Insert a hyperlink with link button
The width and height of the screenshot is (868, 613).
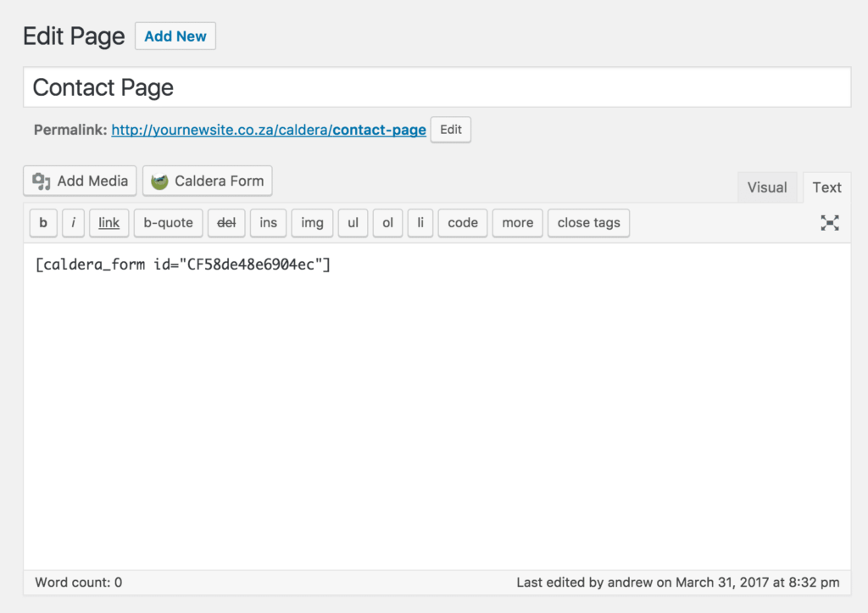click(x=109, y=223)
